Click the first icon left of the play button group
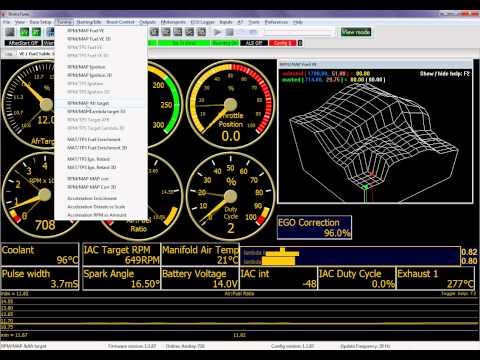 tap(154, 32)
